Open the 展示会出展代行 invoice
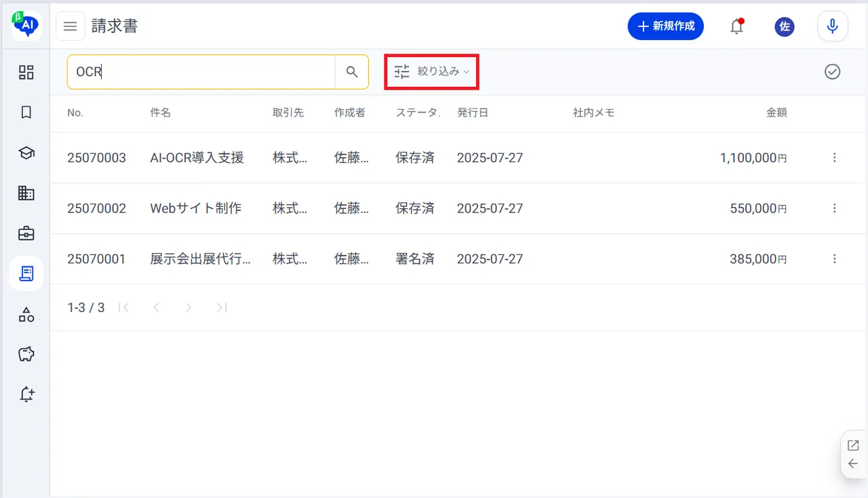Screen dimensions: 868x498 (201, 258)
